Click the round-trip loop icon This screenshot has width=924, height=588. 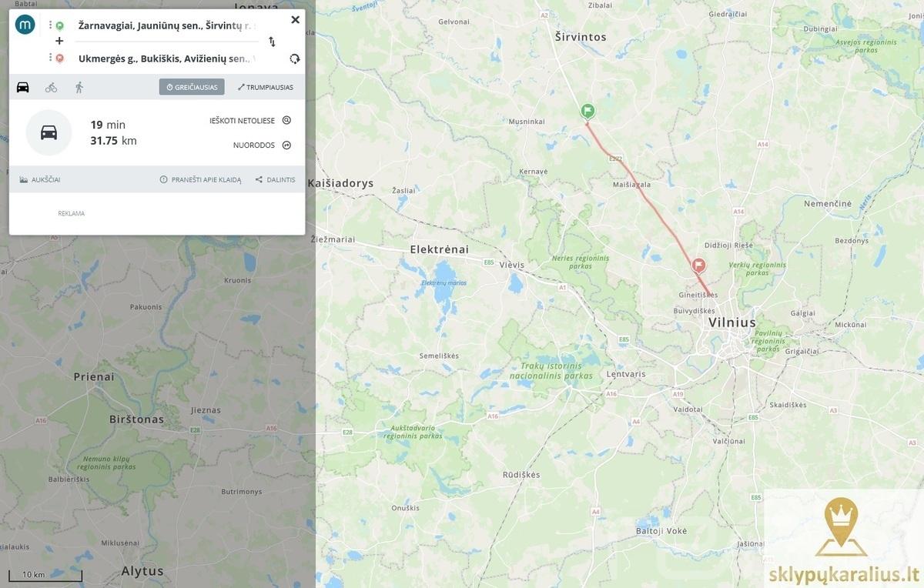[294, 58]
